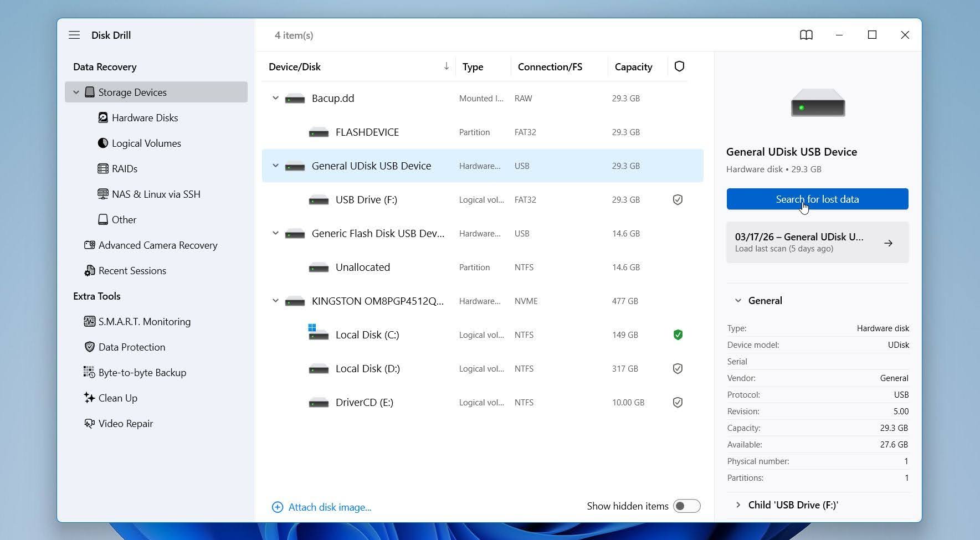Collapse the KINGSTON OM8PGP4512Q disk row
980x540 pixels.
point(275,301)
